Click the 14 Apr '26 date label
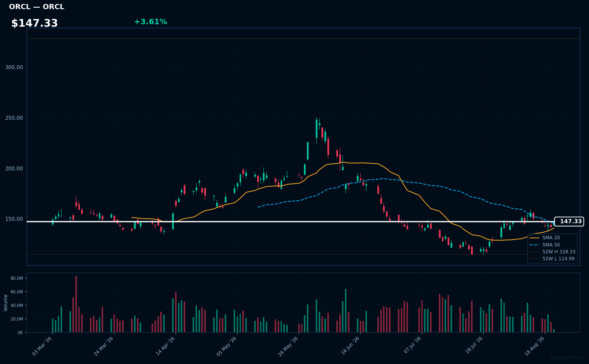This screenshot has height=364, width=589. coord(165,346)
